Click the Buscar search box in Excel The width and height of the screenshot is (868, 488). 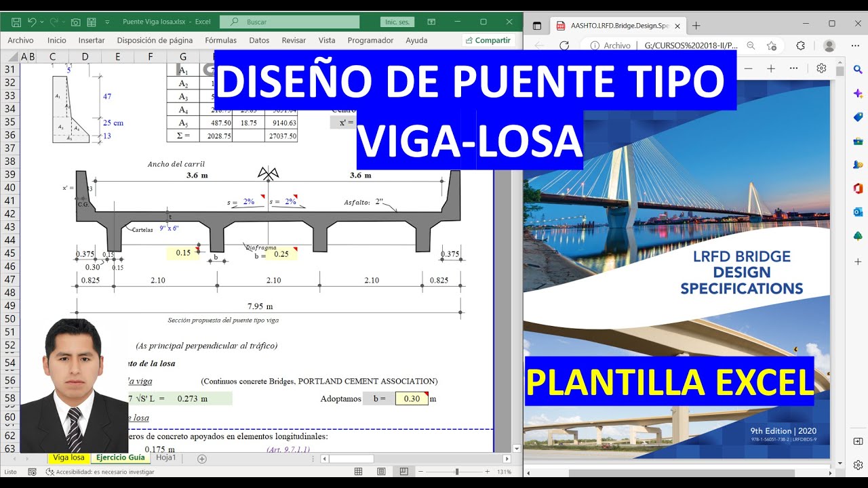[290, 22]
